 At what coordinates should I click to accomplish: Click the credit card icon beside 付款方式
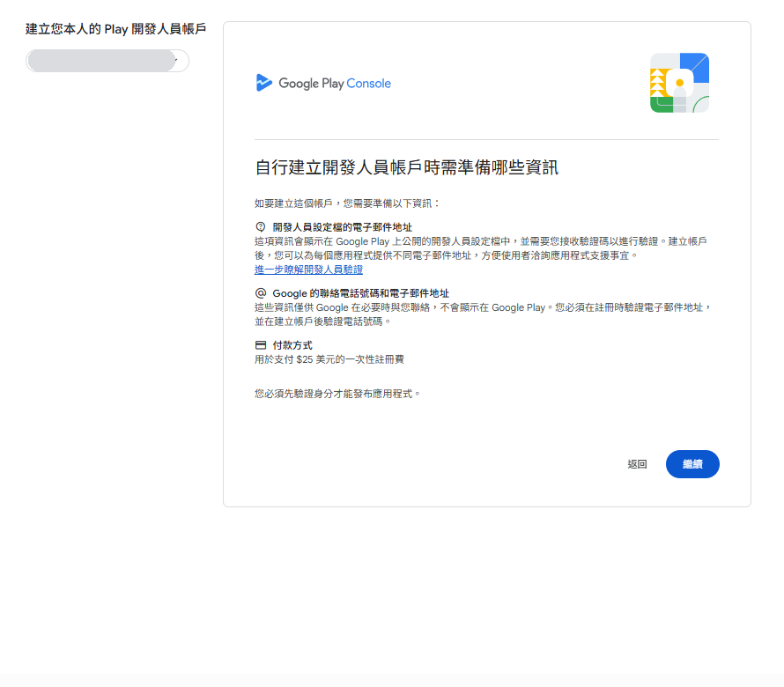[x=261, y=345]
